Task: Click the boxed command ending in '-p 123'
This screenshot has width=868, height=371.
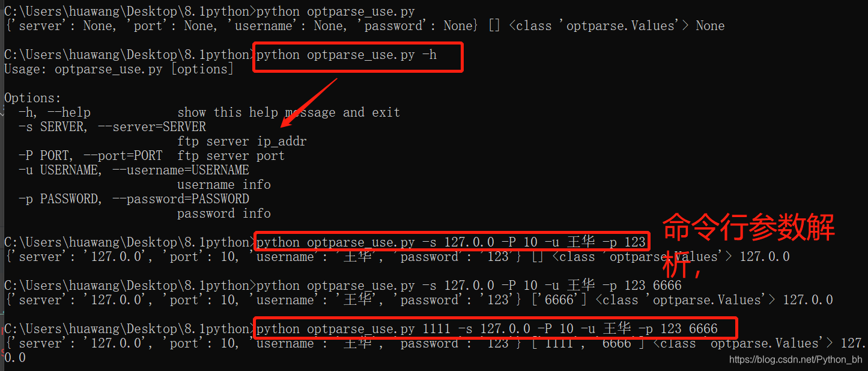Action: [451, 242]
